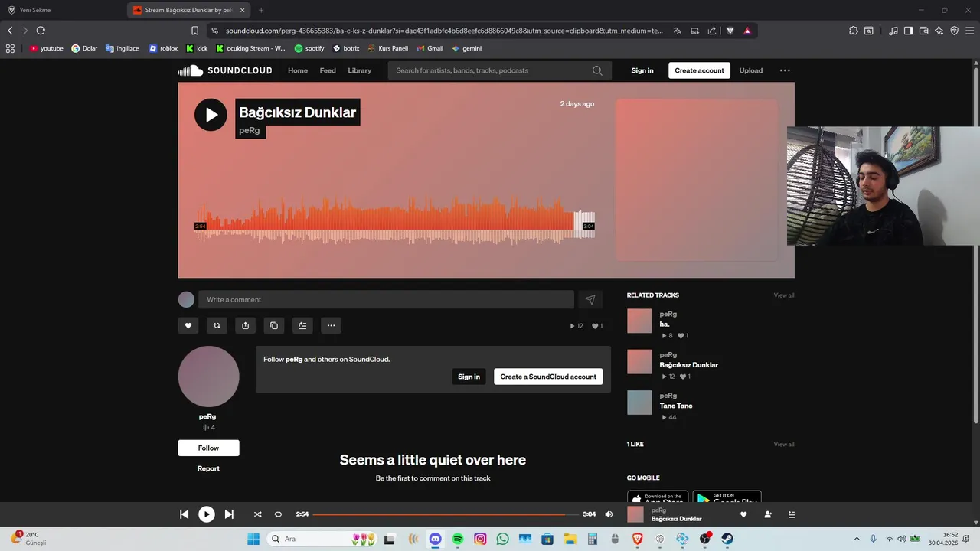Seek on the bottom player progress bar

coord(446,514)
